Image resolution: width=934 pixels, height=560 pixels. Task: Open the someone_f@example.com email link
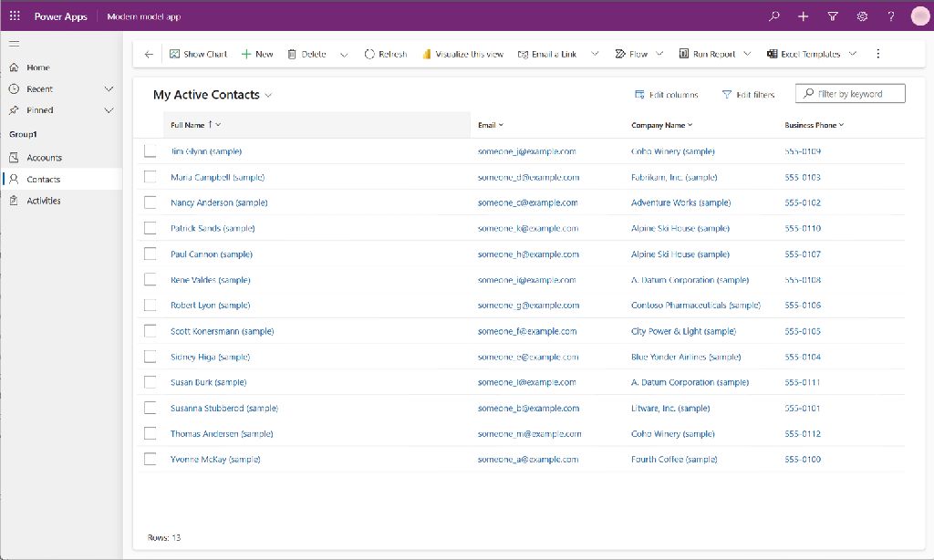tap(527, 331)
